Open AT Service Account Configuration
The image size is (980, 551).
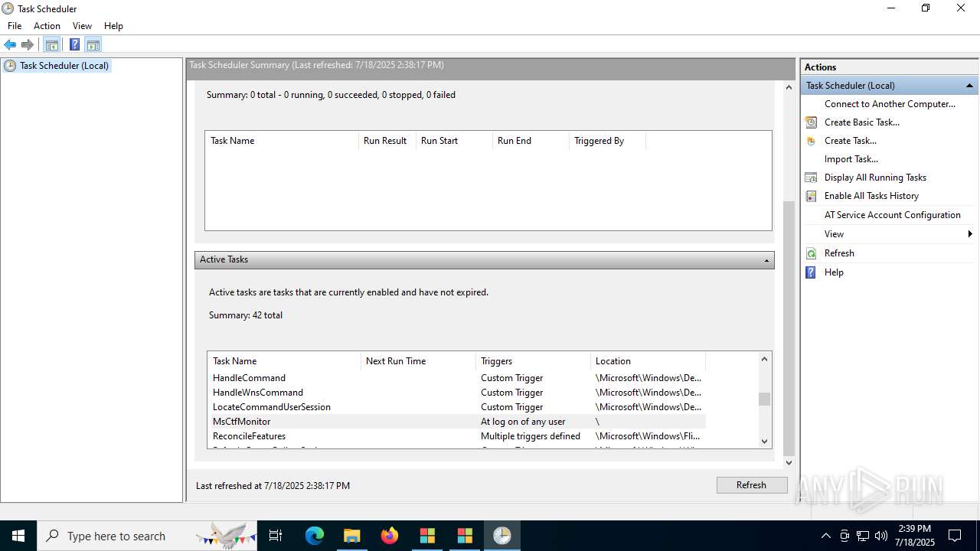coord(892,215)
